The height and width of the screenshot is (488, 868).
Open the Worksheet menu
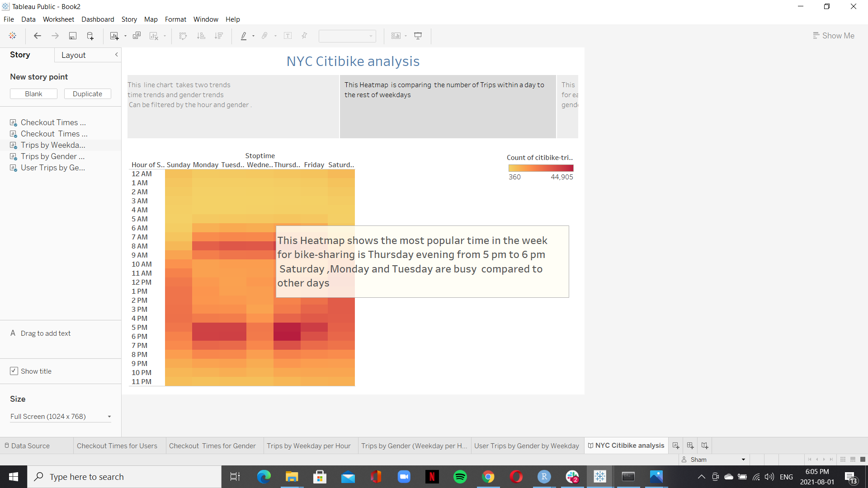58,19
